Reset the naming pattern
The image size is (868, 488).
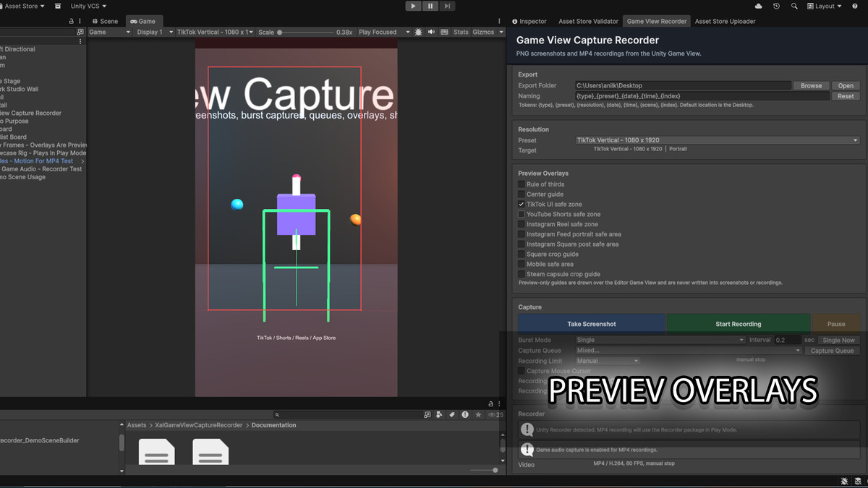(846, 95)
